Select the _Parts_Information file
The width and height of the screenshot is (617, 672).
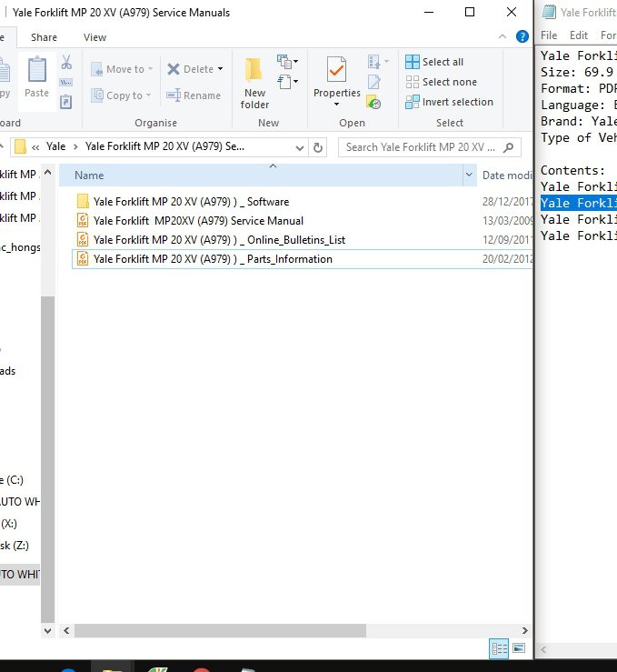303,259
